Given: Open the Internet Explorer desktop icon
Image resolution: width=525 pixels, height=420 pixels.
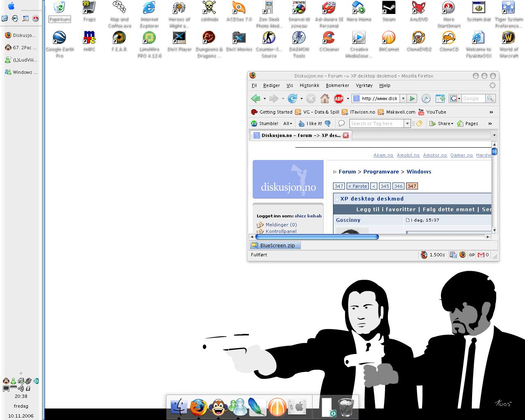Looking at the screenshot, I should (x=149, y=15).
